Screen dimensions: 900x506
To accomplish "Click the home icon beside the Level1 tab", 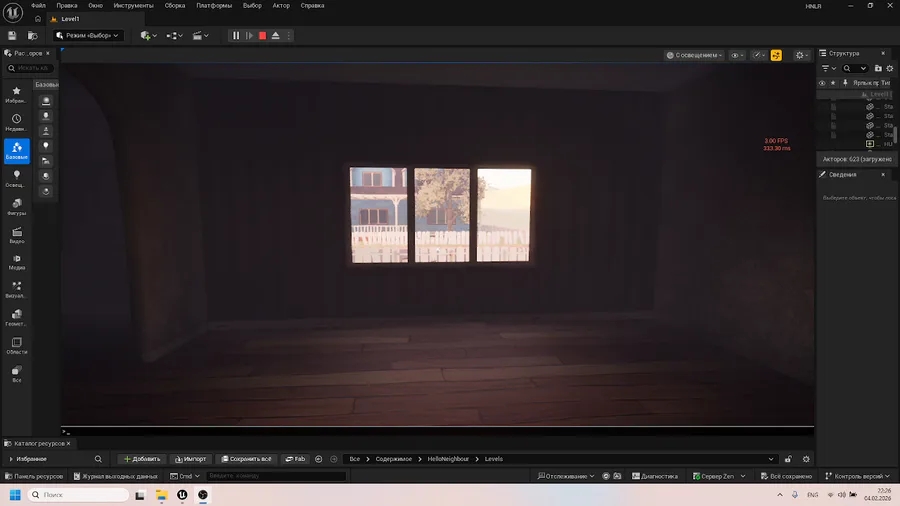I will (38, 19).
